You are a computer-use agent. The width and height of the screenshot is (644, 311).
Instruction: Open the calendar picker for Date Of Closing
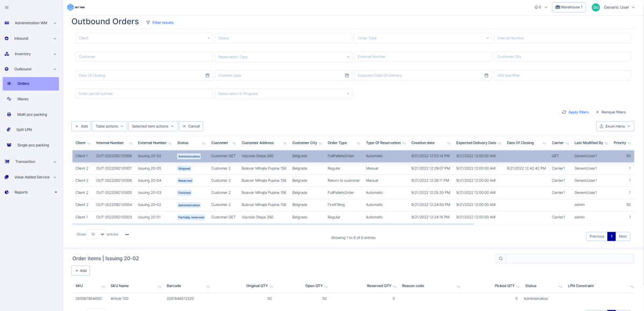pyautogui.click(x=207, y=75)
